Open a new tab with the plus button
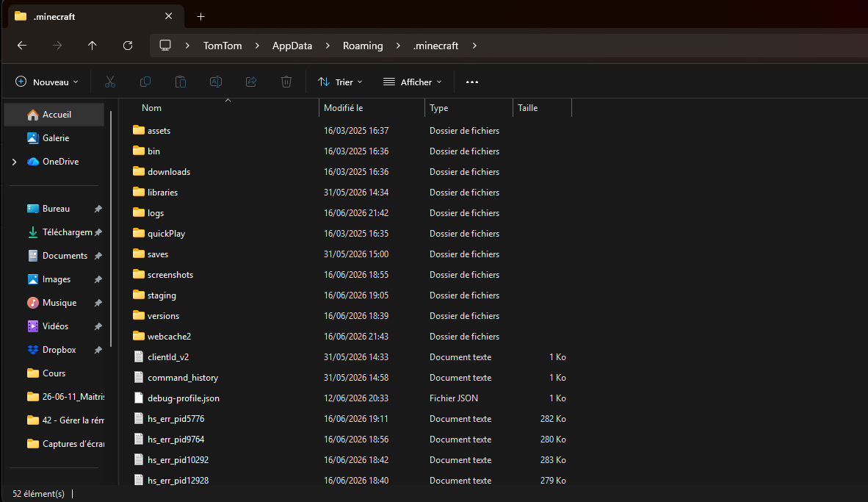Viewport: 868px width, 502px height. (201, 17)
